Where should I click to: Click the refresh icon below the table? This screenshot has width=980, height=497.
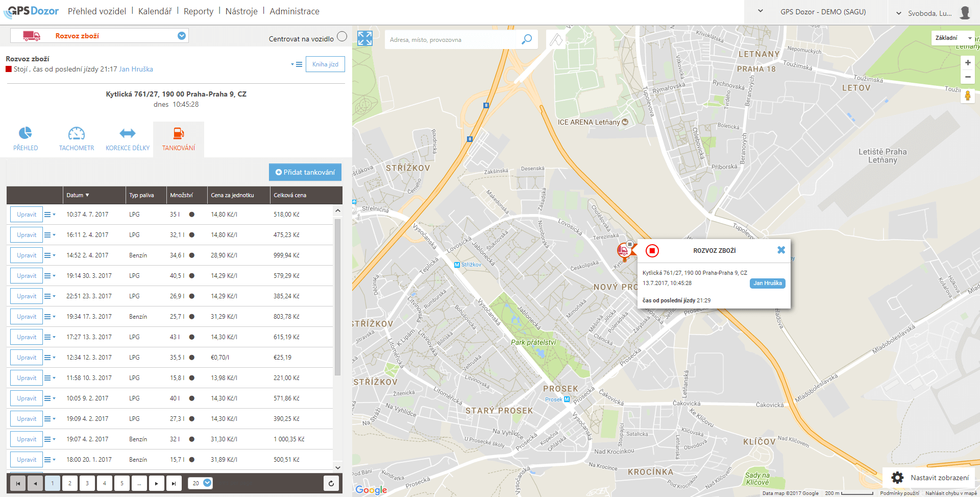pos(331,483)
